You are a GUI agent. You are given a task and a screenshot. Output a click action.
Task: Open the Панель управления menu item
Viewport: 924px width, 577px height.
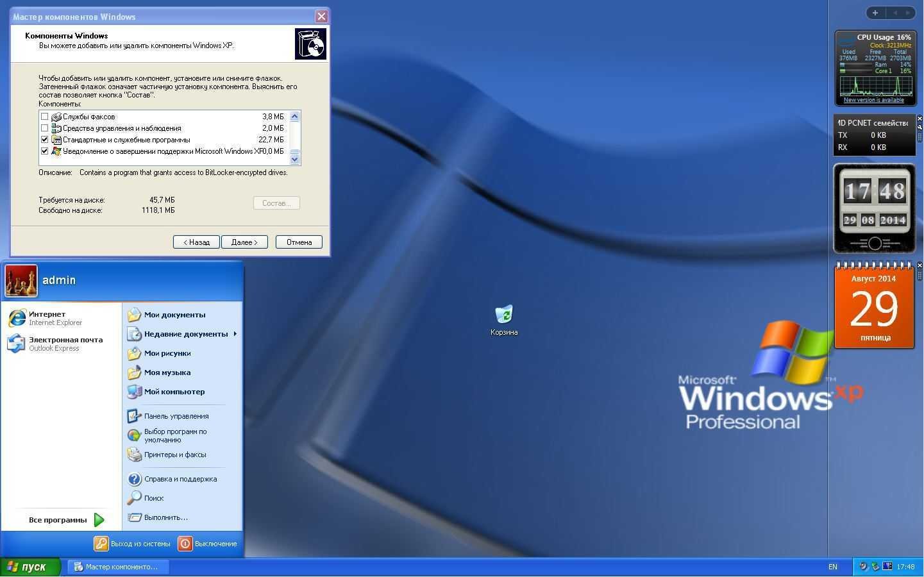183,416
